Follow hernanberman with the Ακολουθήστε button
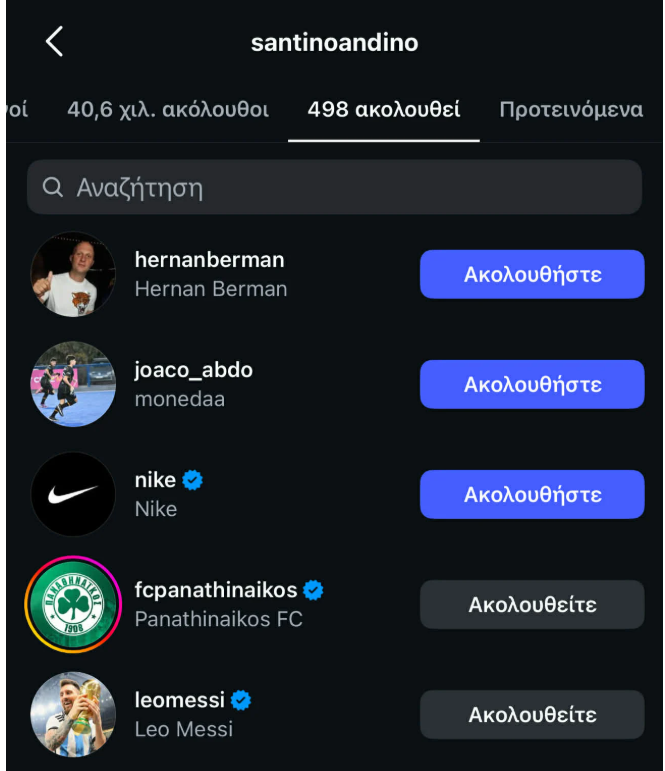665x771 pixels. 532,274
